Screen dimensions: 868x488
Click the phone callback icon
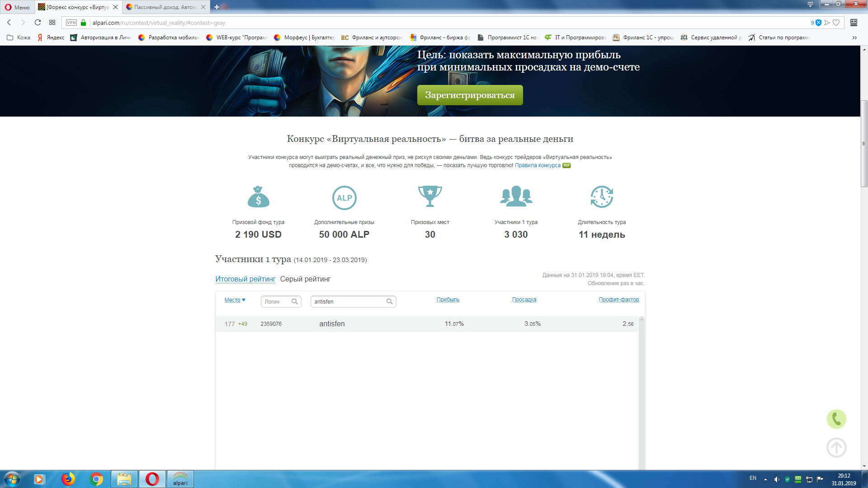(x=836, y=419)
